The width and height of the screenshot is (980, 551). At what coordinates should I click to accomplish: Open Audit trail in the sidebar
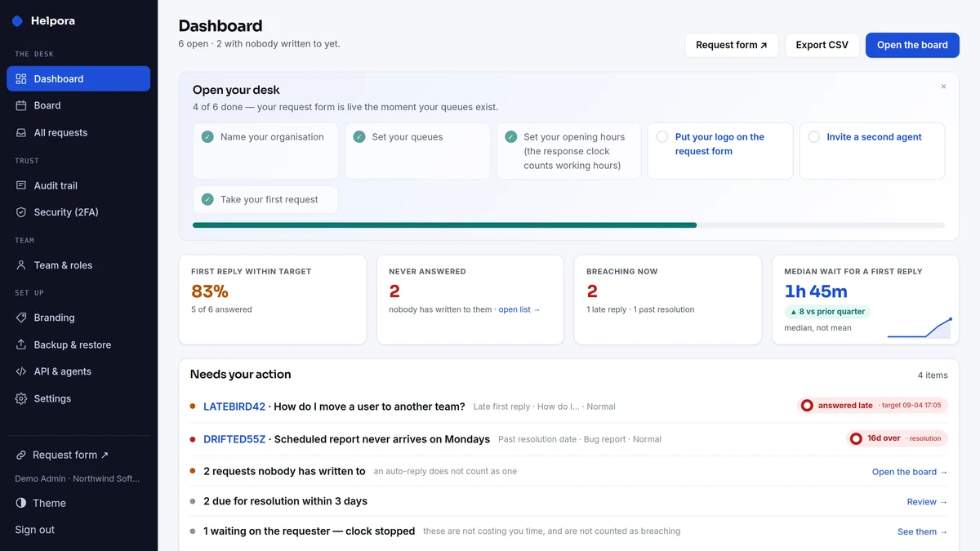(78, 185)
